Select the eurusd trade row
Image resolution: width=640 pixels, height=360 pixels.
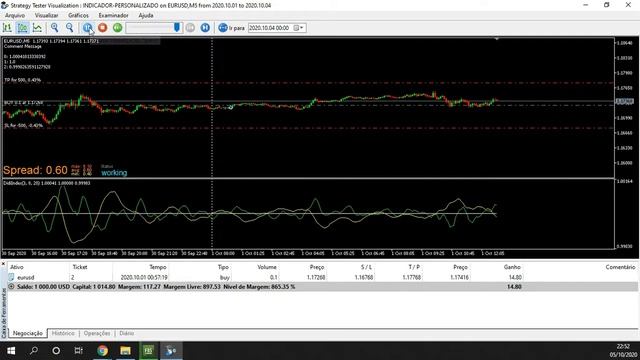[x=322, y=277]
